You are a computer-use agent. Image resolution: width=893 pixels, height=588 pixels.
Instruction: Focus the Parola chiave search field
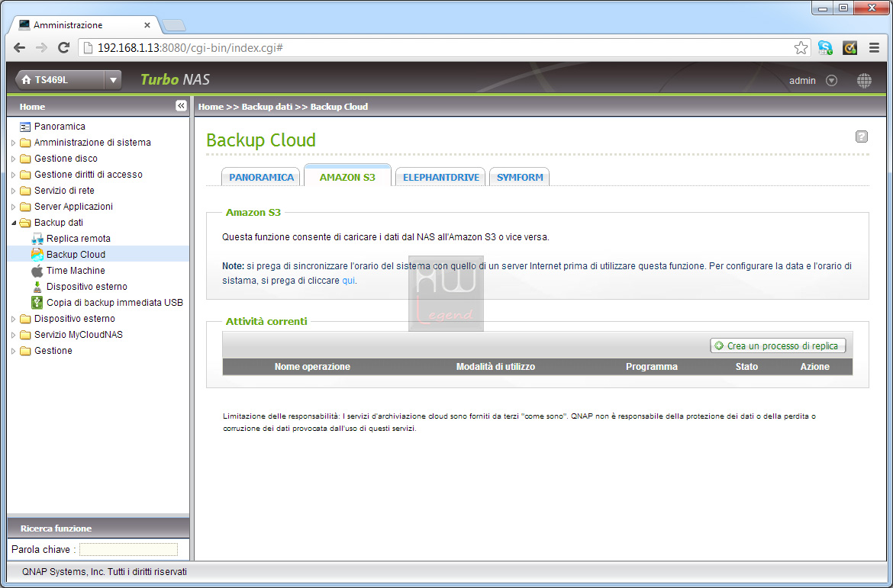pyautogui.click(x=128, y=549)
